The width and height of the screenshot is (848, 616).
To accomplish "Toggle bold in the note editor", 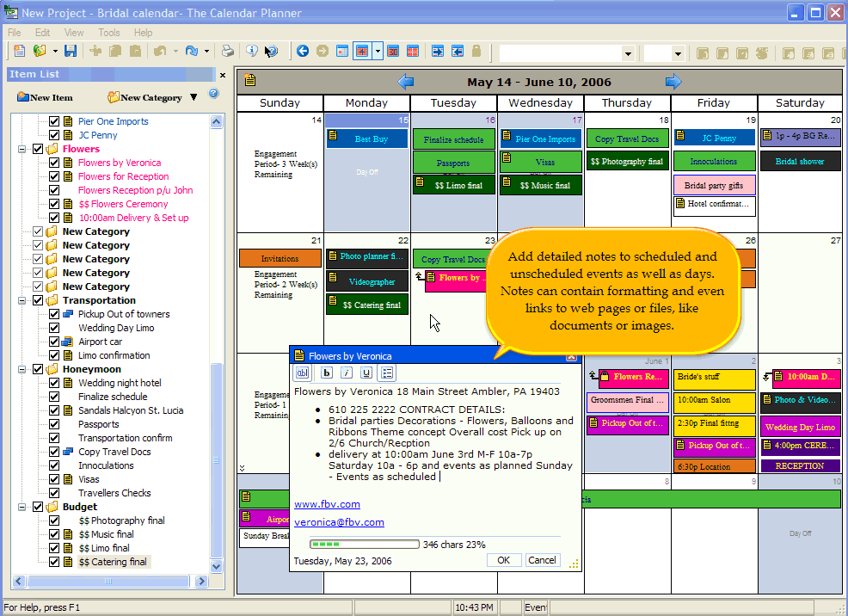I will tap(327, 373).
